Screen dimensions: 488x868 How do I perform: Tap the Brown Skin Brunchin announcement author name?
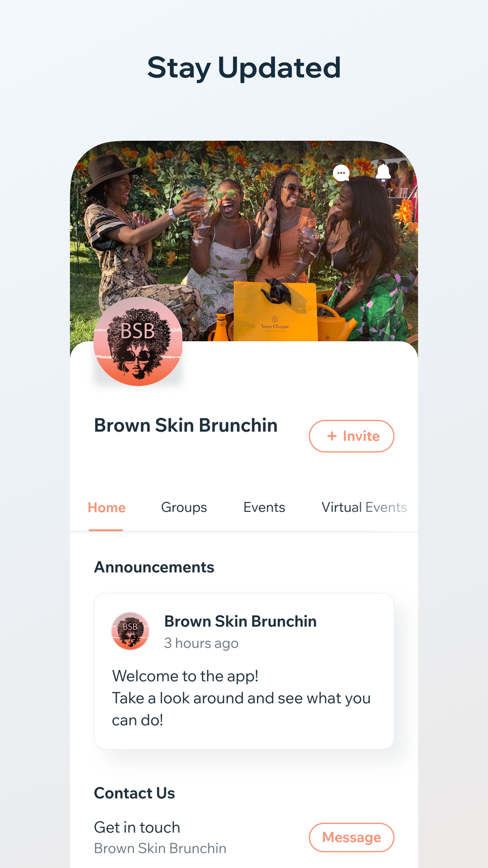pyautogui.click(x=240, y=621)
